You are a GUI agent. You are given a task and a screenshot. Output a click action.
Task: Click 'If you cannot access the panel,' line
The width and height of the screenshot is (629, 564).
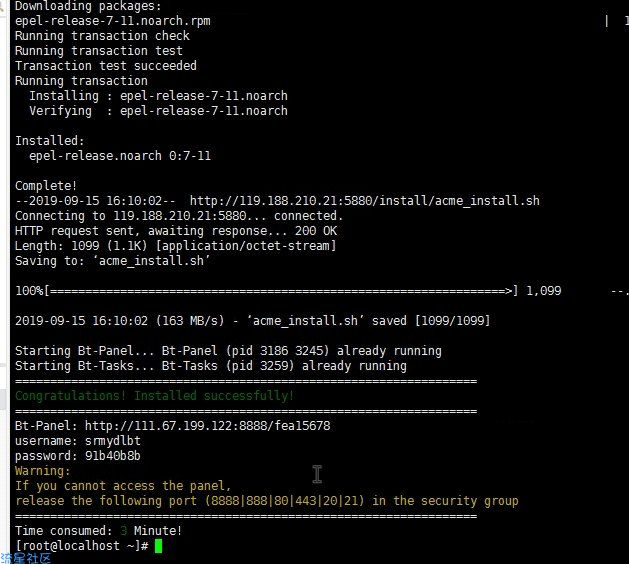click(123, 486)
